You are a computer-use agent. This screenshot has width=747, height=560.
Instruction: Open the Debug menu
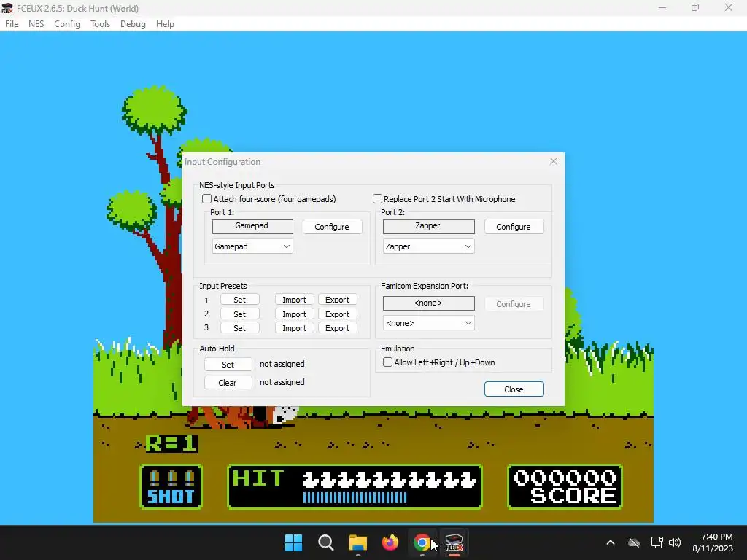(x=133, y=24)
